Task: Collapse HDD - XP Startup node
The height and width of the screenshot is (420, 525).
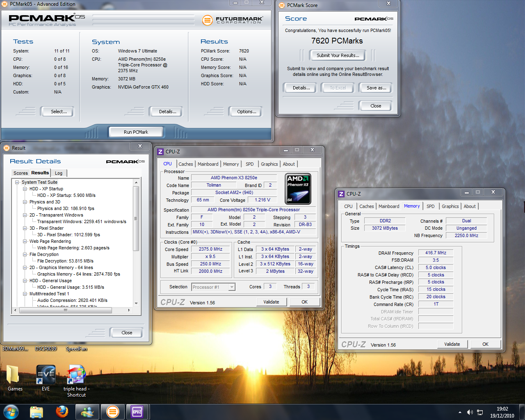Action: pos(25,189)
